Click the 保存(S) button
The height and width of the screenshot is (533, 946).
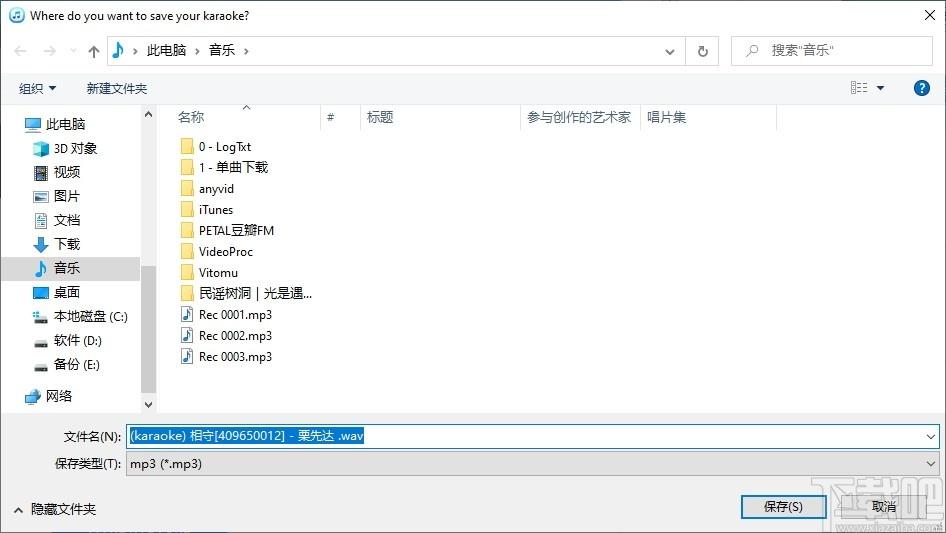point(783,506)
